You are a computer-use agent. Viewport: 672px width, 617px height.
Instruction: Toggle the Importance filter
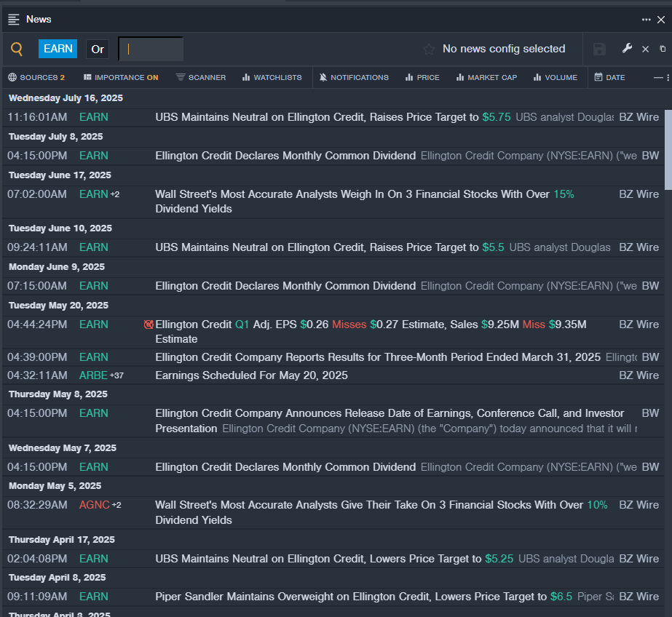tap(121, 78)
